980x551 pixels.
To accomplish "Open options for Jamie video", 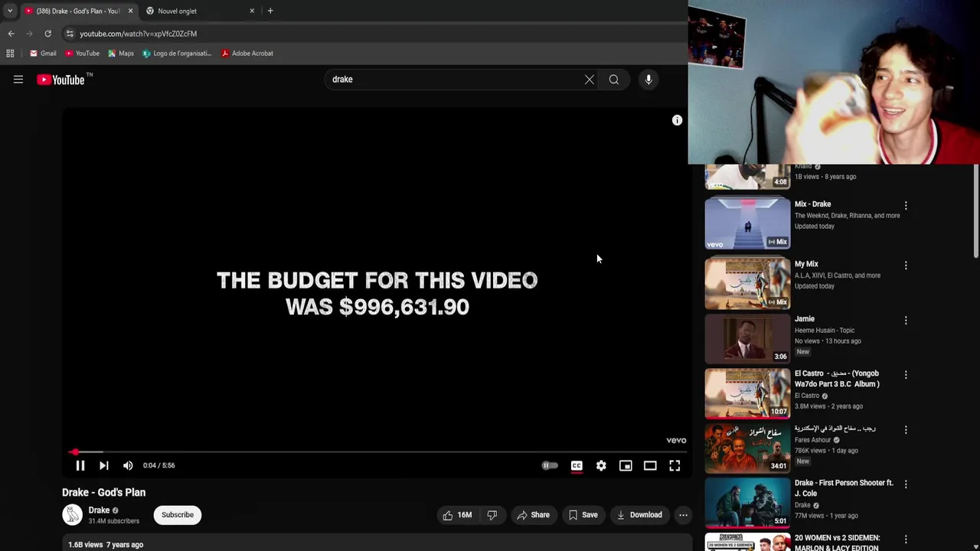I will pos(906,321).
